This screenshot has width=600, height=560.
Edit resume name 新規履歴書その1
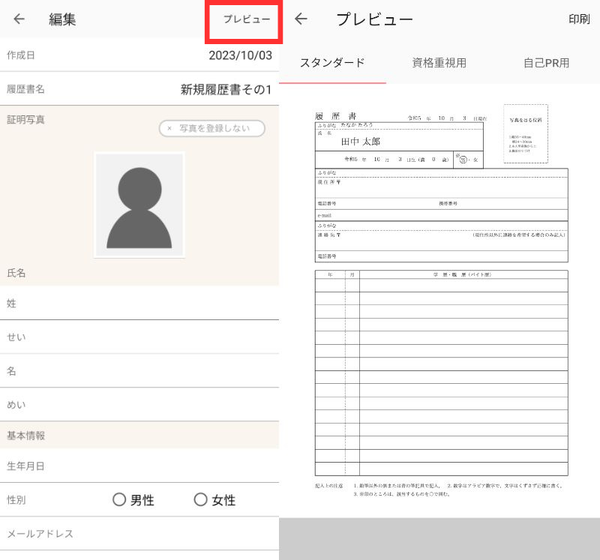(226, 90)
